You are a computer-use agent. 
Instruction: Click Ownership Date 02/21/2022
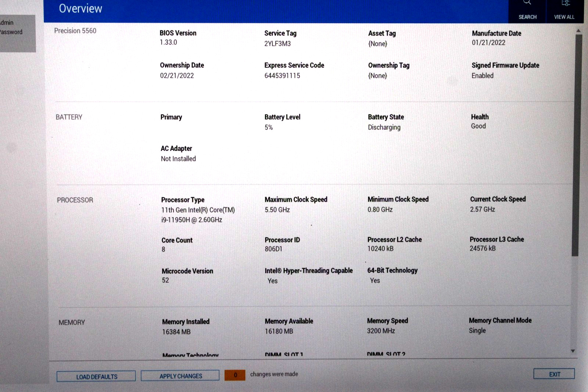177,75
